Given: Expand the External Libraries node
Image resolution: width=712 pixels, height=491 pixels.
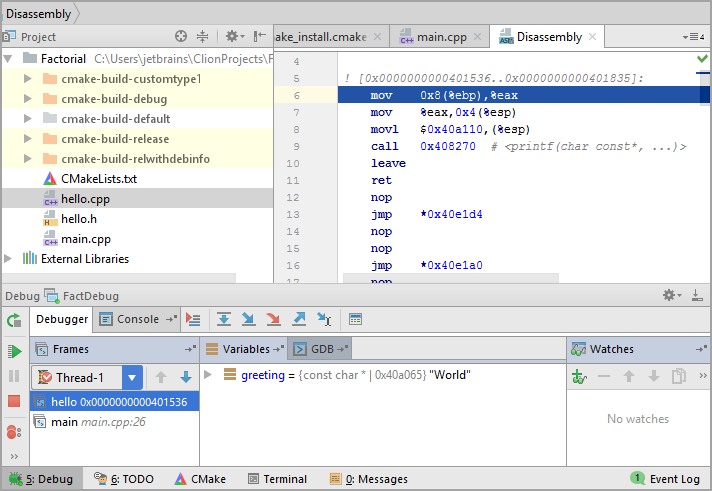Looking at the screenshot, I should 9,259.
